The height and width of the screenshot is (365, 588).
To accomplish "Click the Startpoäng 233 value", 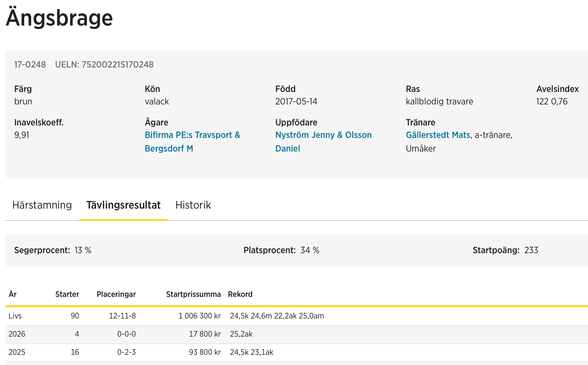I will coord(531,250).
